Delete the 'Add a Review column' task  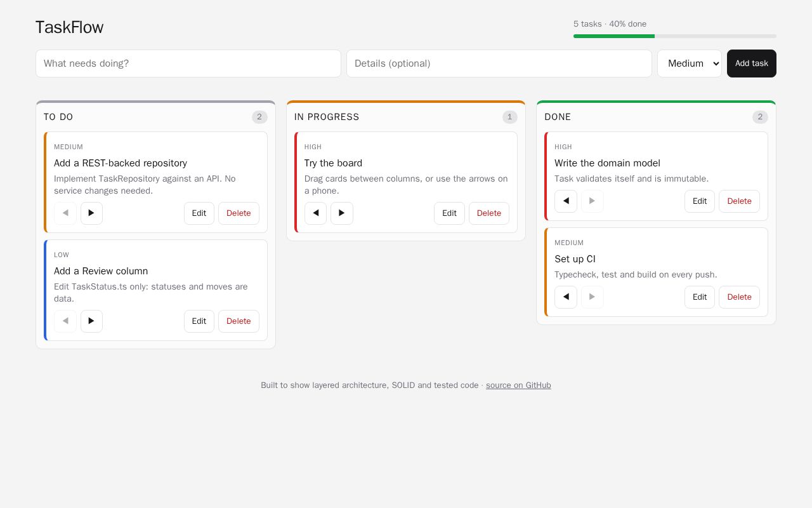(x=239, y=321)
